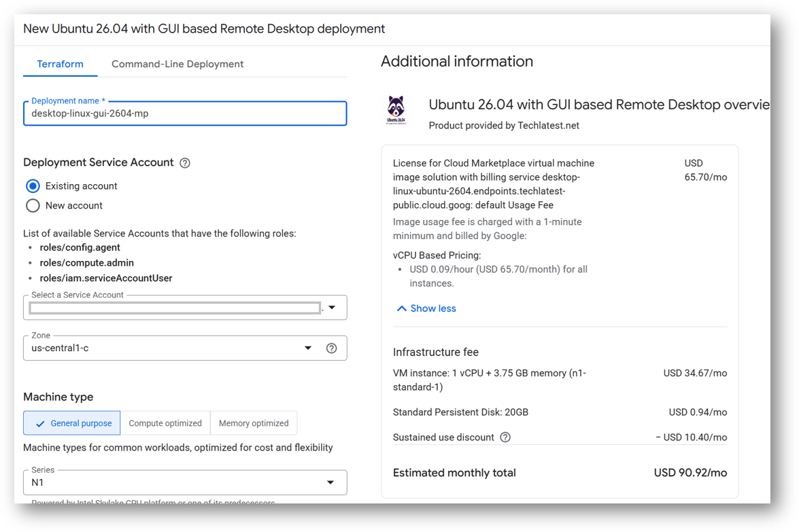Viewport: 799px width, 532px height.
Task: Select the Existing account radio button
Action: [x=33, y=186]
